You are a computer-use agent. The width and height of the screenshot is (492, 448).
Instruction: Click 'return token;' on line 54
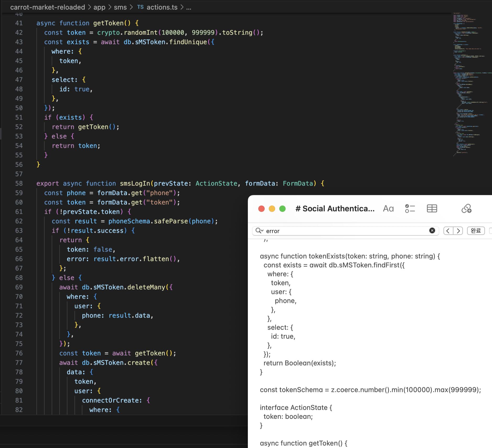pyautogui.click(x=76, y=146)
